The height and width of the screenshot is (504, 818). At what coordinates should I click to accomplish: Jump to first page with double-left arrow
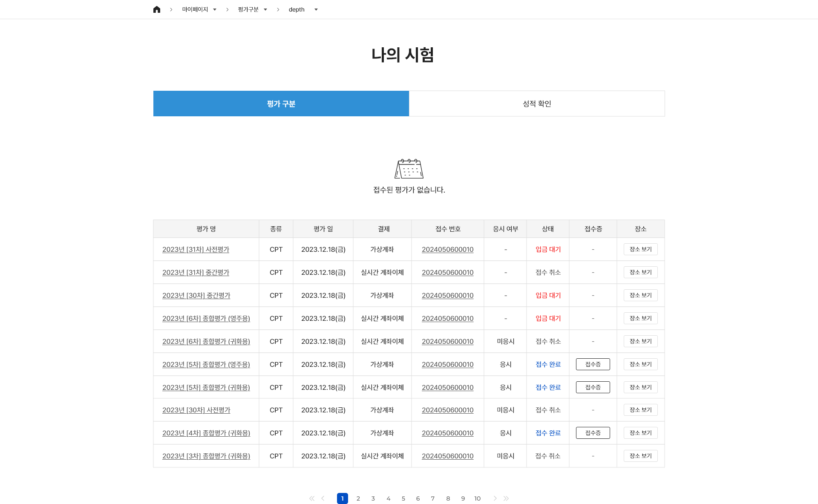[x=312, y=498]
